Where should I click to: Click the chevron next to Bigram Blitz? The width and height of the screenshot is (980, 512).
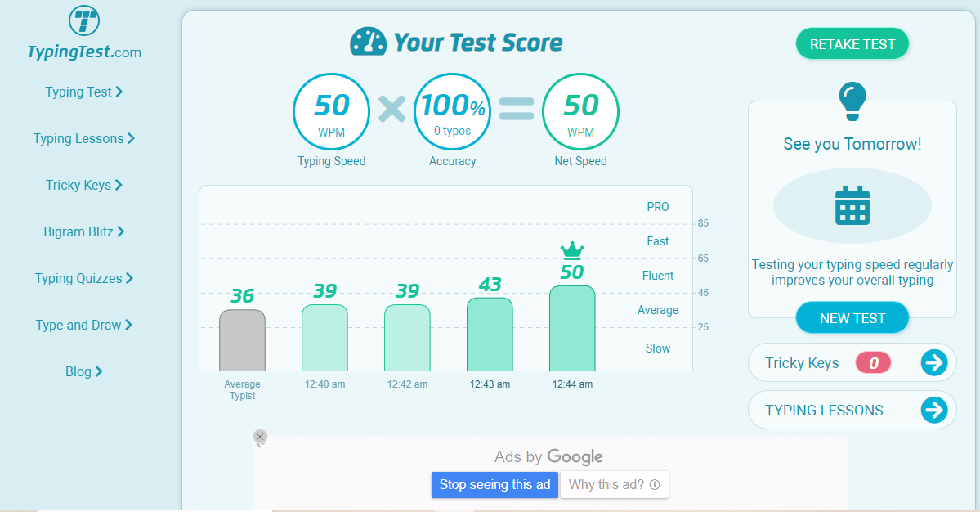[x=121, y=232]
